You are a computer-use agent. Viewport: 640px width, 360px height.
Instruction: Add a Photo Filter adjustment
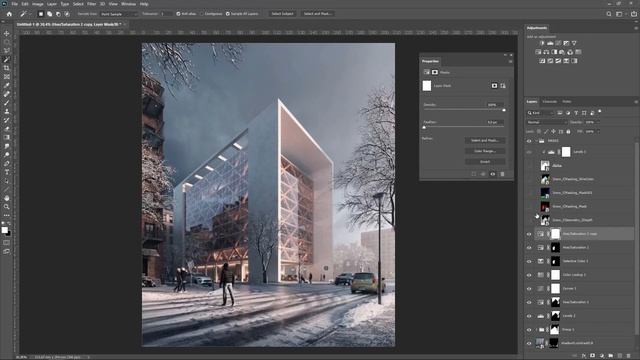(x=562, y=52)
